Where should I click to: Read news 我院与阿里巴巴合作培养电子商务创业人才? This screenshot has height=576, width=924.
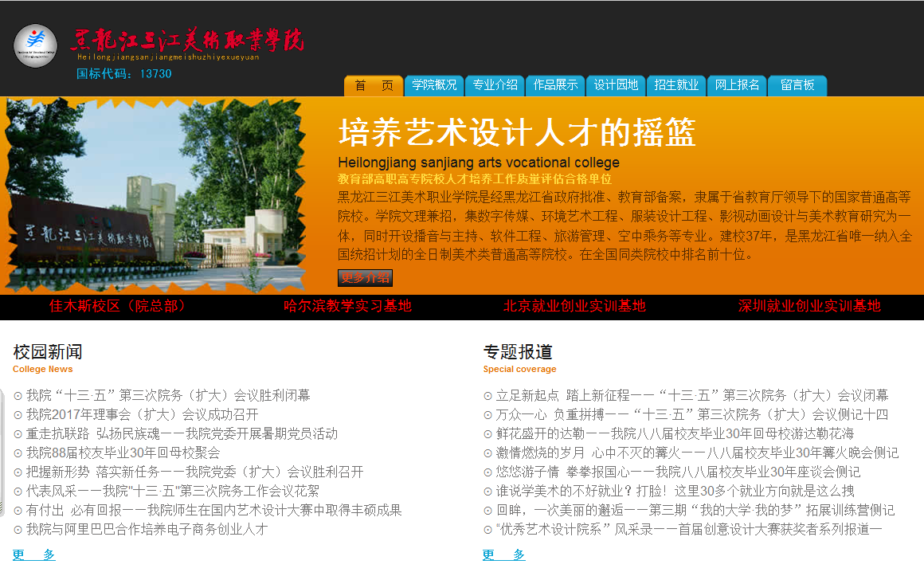pos(147,529)
